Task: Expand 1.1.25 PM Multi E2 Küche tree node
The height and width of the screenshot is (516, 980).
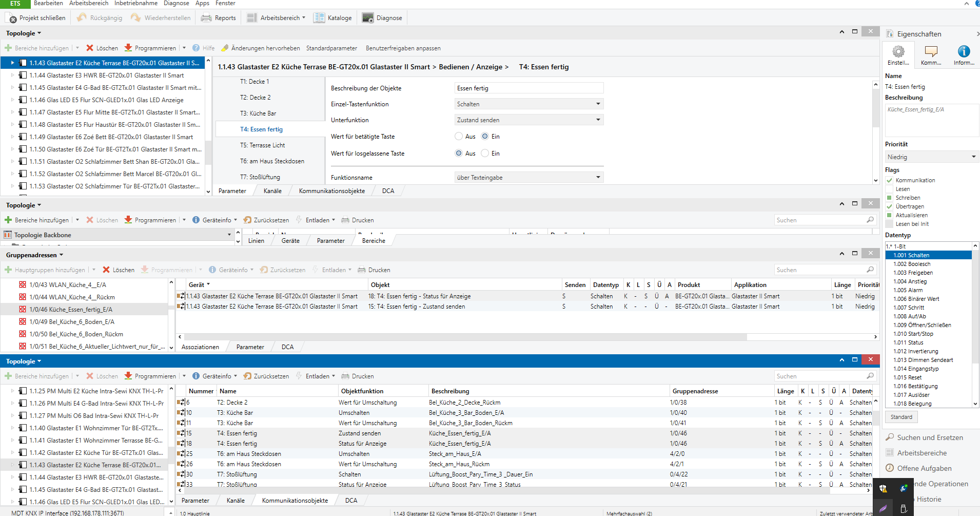Action: click(13, 391)
